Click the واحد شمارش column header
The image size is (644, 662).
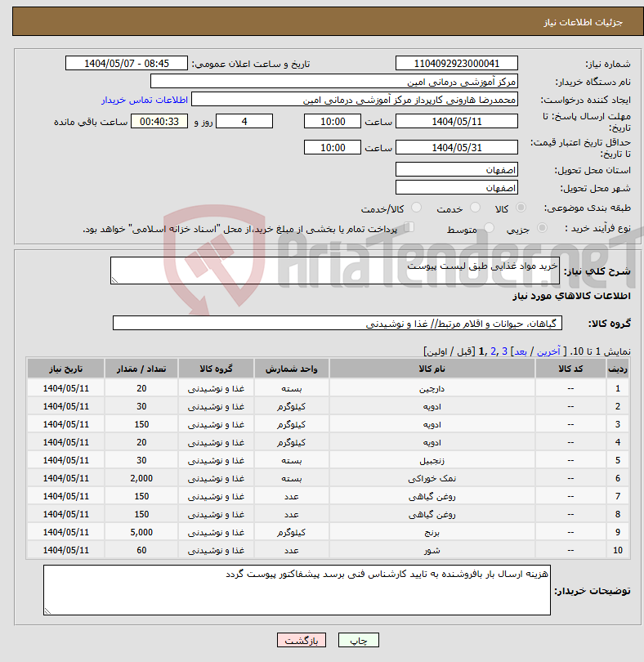292,369
